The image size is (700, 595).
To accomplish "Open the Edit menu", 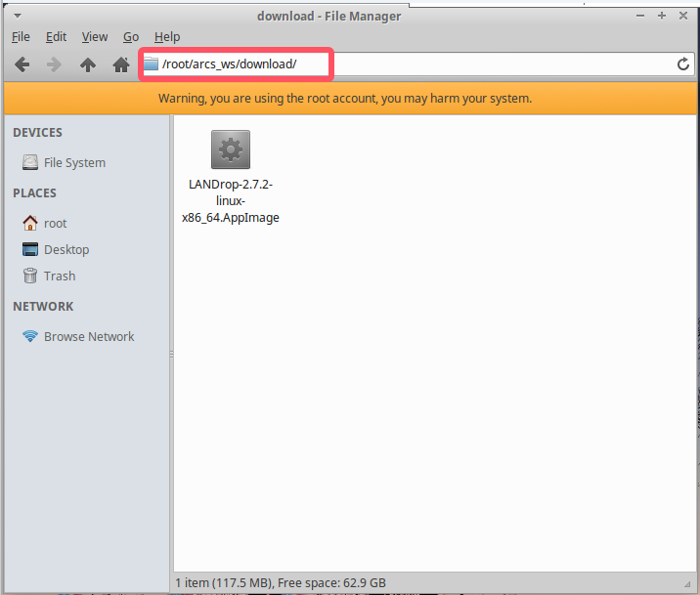I will tap(56, 36).
